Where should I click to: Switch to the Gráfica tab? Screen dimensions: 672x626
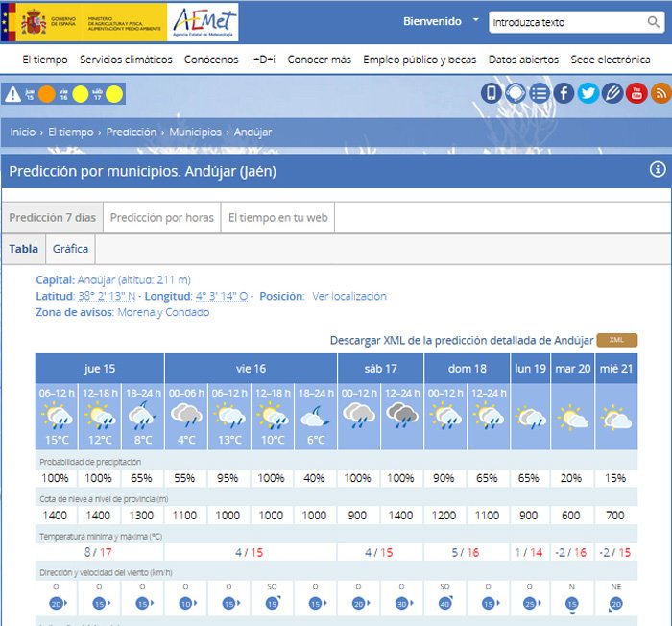tap(71, 249)
